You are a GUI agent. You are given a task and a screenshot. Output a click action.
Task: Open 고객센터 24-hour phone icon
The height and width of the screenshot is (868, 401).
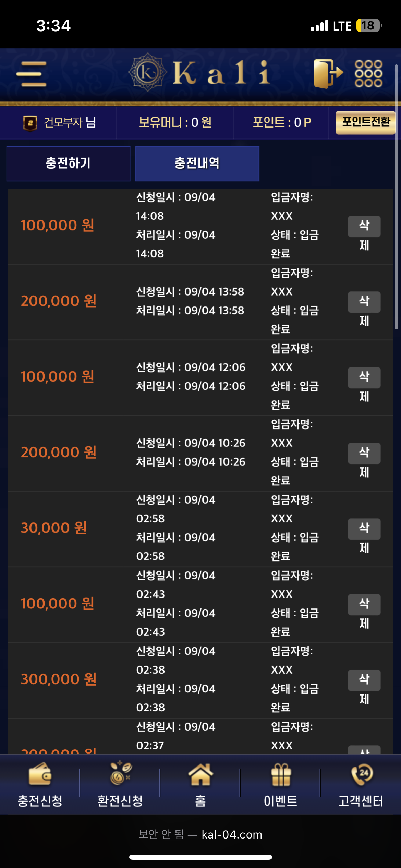click(362, 774)
